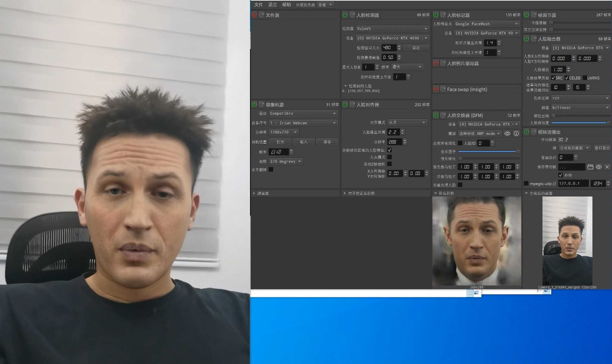The width and height of the screenshot is (612, 364).
Task: Click the model info icon in 人脸交换器
Action: [516, 134]
